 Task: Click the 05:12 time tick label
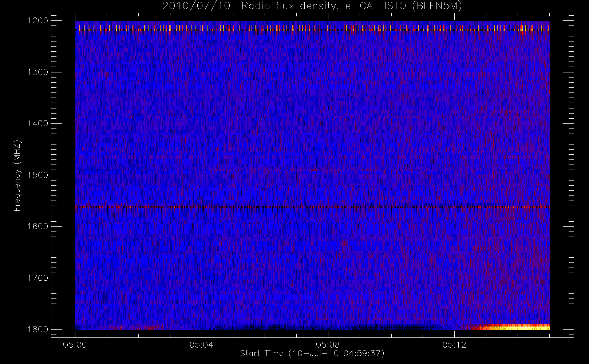[454, 345]
